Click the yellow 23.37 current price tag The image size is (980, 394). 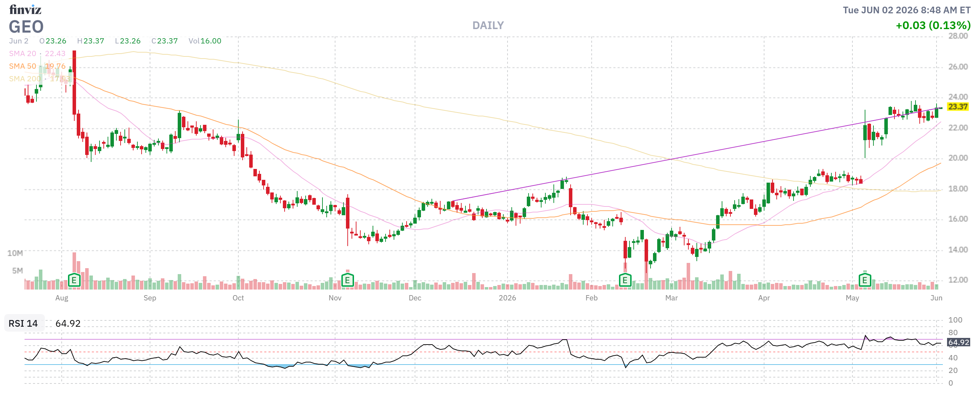957,107
